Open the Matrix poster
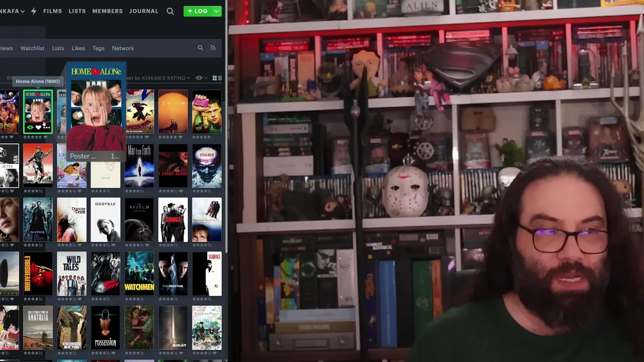Viewport: 644px width, 362px height. (x=38, y=220)
